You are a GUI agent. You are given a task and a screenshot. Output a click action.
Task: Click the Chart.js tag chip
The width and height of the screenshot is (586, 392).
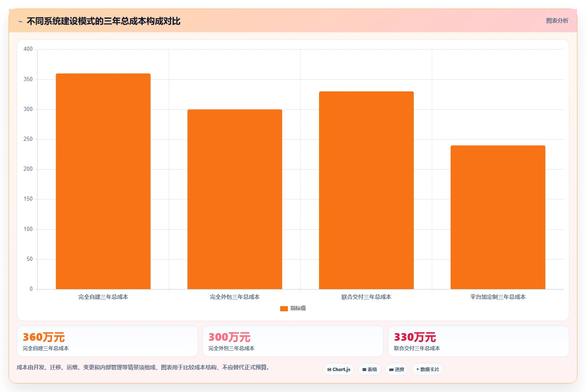click(339, 369)
